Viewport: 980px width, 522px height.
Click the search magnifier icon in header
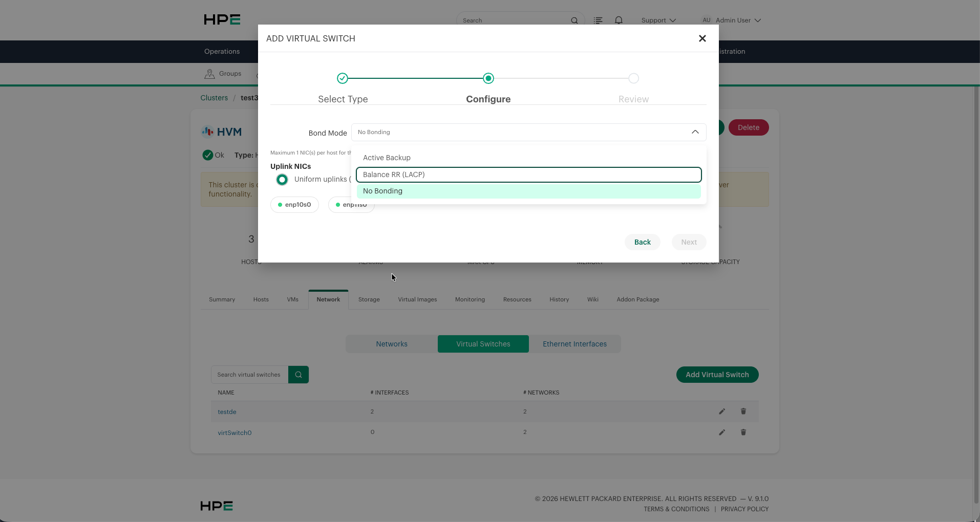tap(574, 20)
